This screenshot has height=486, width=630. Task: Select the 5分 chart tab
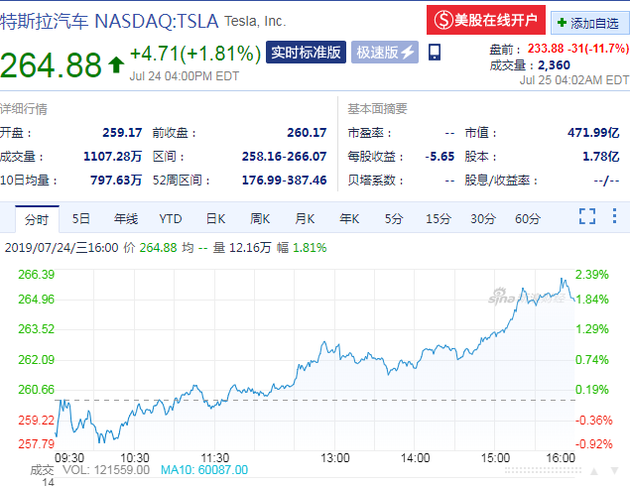pos(394,218)
